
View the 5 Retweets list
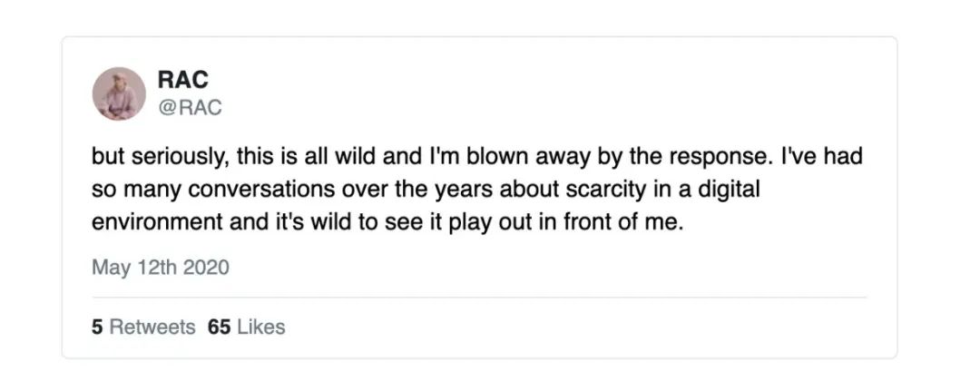[x=143, y=327]
